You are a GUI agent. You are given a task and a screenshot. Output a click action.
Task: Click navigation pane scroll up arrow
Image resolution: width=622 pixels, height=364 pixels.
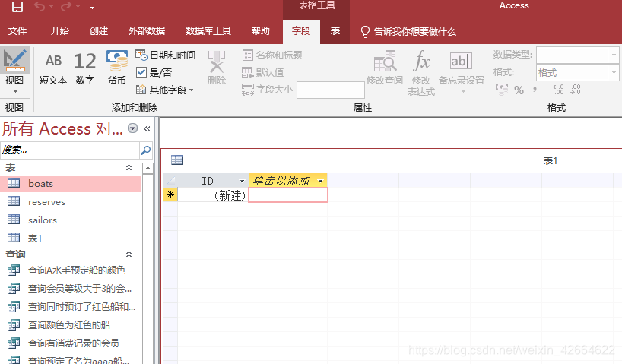(x=148, y=168)
